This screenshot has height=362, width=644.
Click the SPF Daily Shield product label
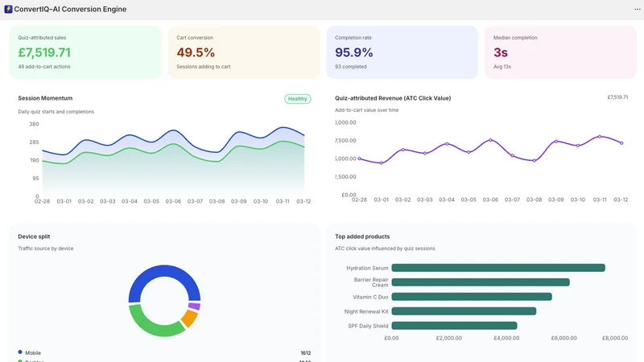[x=368, y=326]
